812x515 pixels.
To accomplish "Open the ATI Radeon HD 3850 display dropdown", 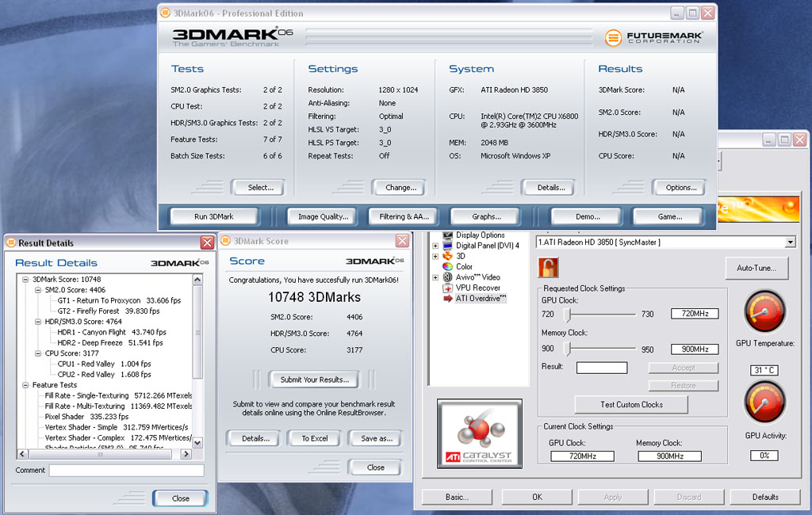I will click(790, 242).
